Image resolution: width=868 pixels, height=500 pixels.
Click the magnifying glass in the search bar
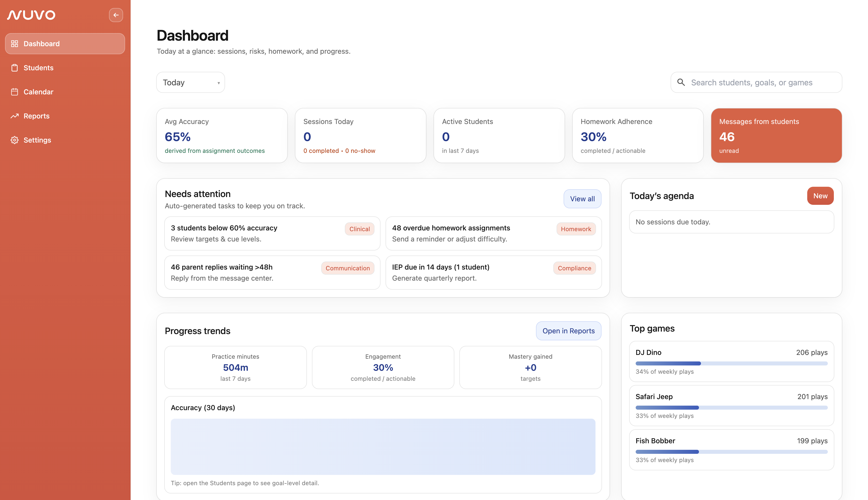tap(681, 82)
